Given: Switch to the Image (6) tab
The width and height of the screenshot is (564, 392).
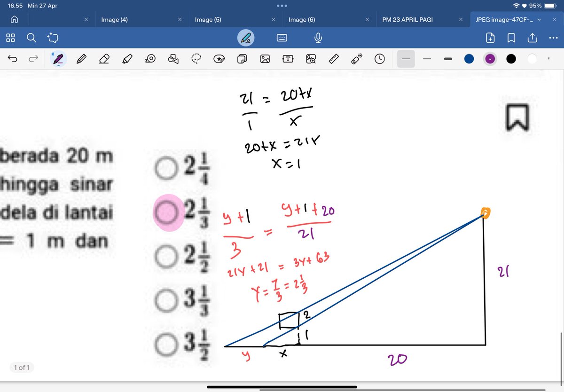Looking at the screenshot, I should 301,20.
